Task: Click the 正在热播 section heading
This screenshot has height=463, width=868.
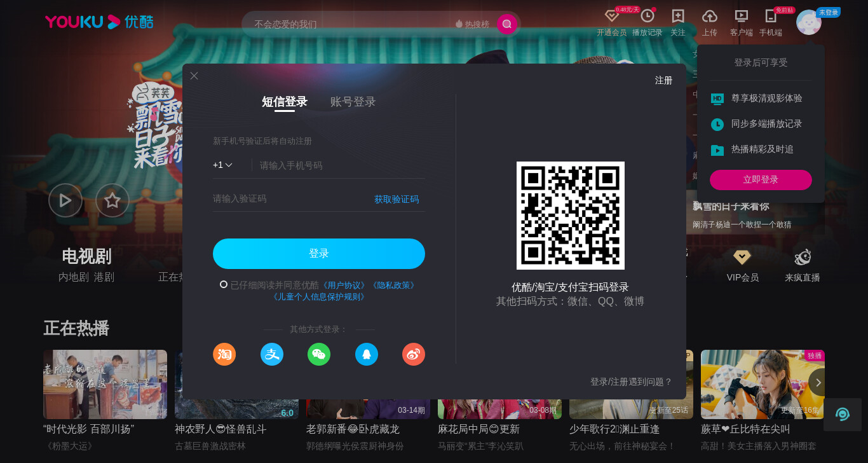Action: pyautogui.click(x=76, y=328)
